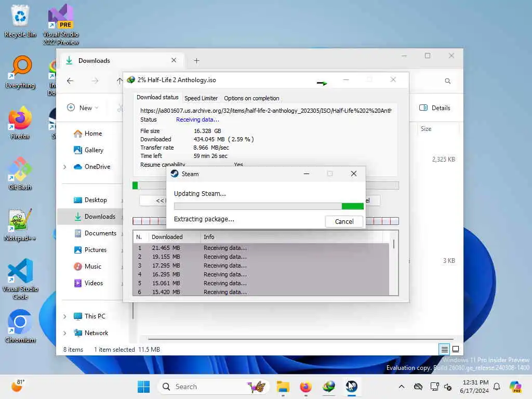Click the Steam logo in dialog title bar
This screenshot has width=532, height=399.
[175, 174]
